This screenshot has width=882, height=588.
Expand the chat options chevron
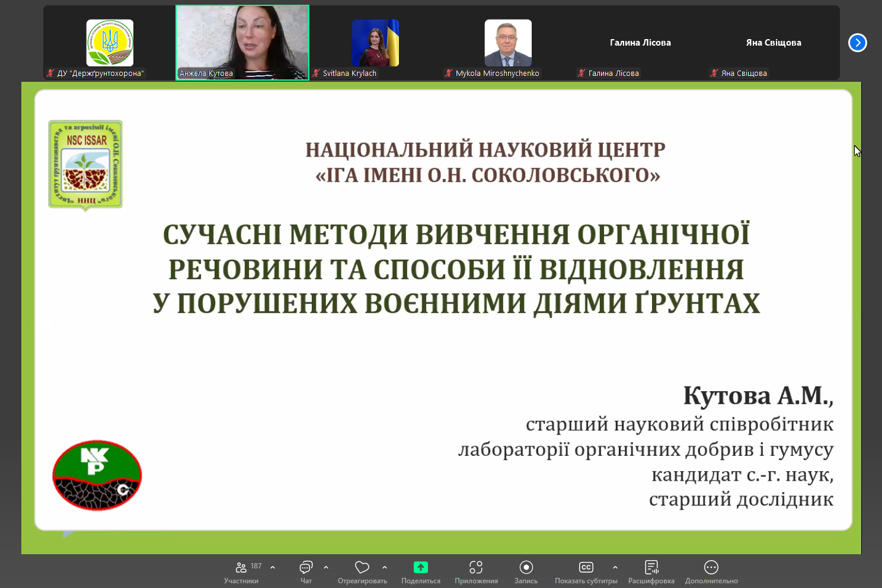click(x=326, y=568)
